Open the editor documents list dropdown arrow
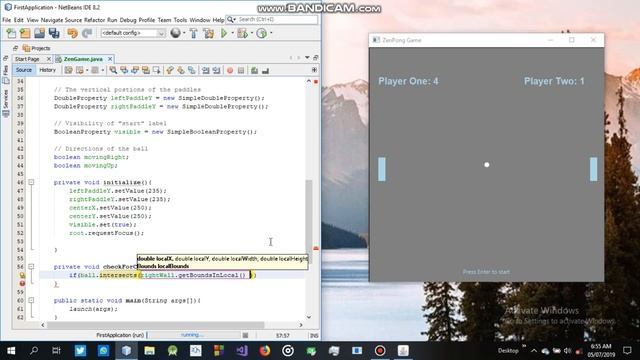This screenshot has height=360, width=640. click(x=307, y=58)
